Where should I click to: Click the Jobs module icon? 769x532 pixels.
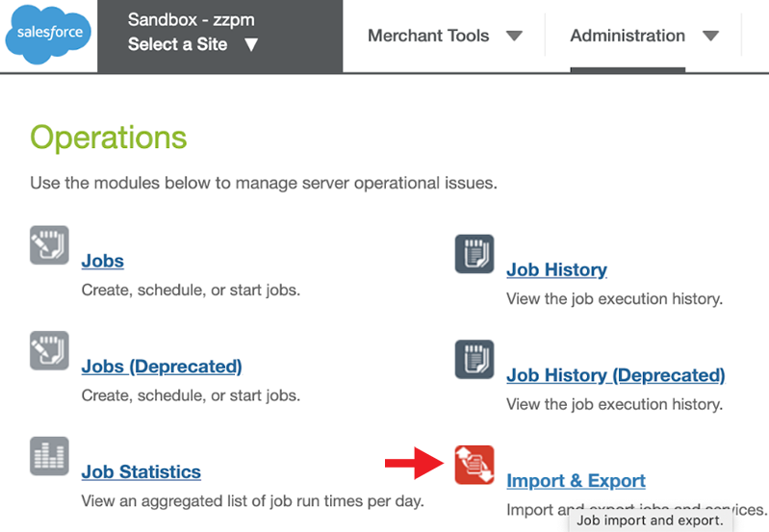49,245
